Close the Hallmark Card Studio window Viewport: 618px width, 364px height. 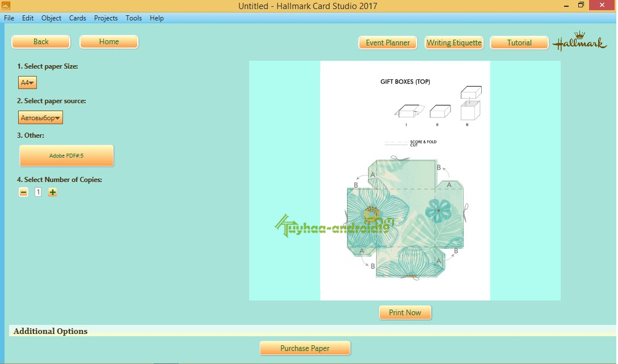pyautogui.click(x=602, y=6)
